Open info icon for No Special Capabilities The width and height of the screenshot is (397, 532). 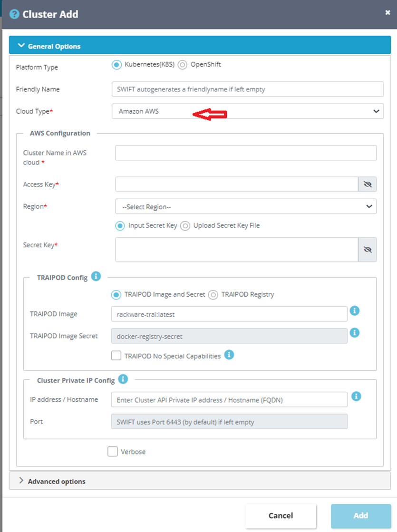[x=229, y=355]
